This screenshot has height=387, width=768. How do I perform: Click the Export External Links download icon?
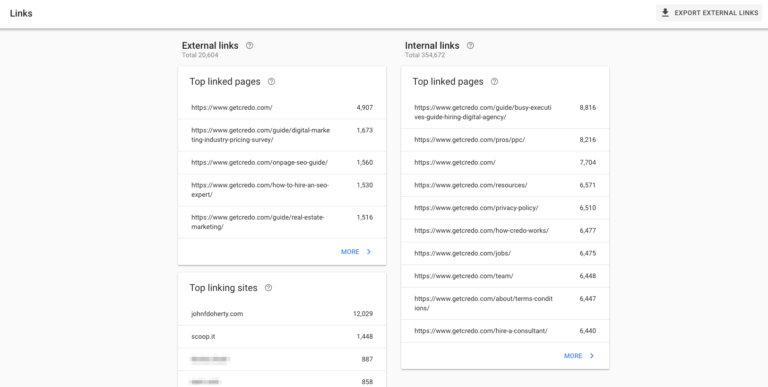coord(665,13)
